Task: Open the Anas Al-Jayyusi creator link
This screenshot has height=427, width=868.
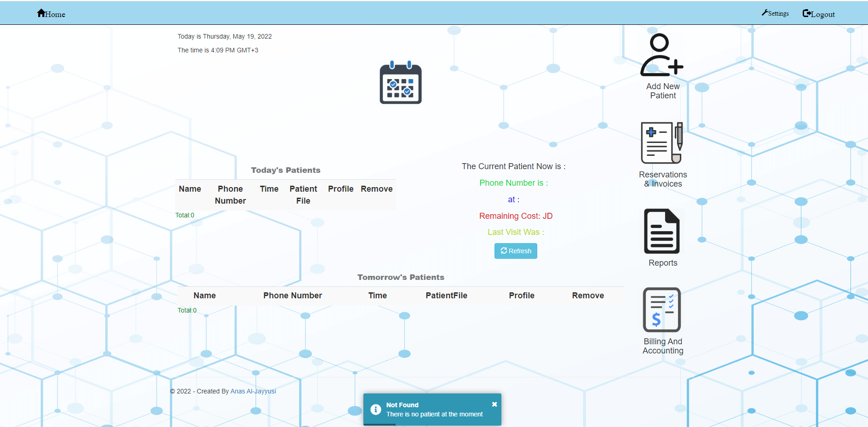Action: pyautogui.click(x=253, y=391)
